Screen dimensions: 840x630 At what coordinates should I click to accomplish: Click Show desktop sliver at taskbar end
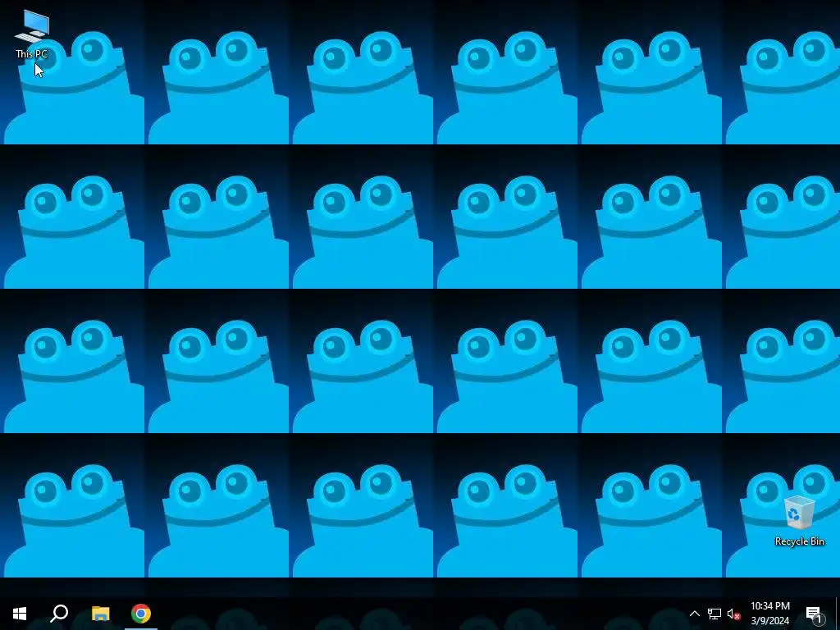838,614
